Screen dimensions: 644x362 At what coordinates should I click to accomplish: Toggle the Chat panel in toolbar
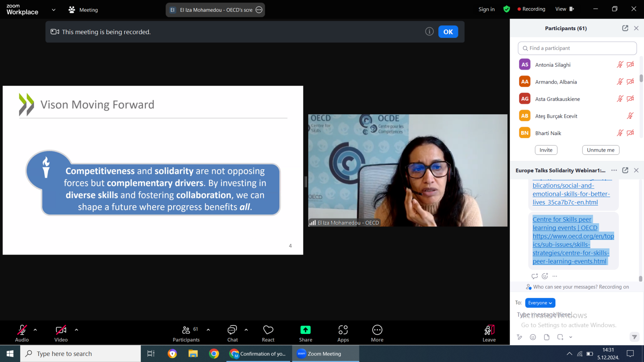click(x=233, y=333)
